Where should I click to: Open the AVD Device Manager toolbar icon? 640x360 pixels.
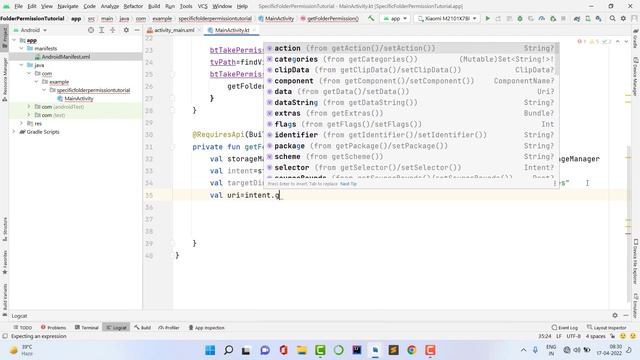pos(588,18)
